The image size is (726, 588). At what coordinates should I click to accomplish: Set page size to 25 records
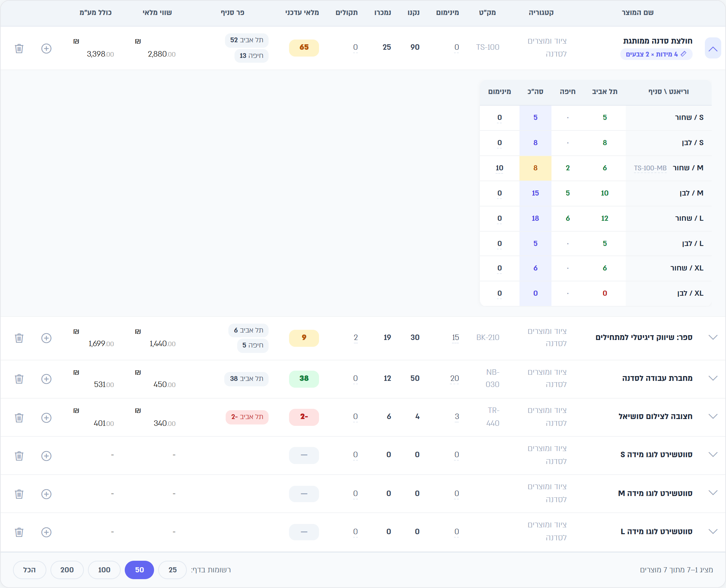point(172,570)
